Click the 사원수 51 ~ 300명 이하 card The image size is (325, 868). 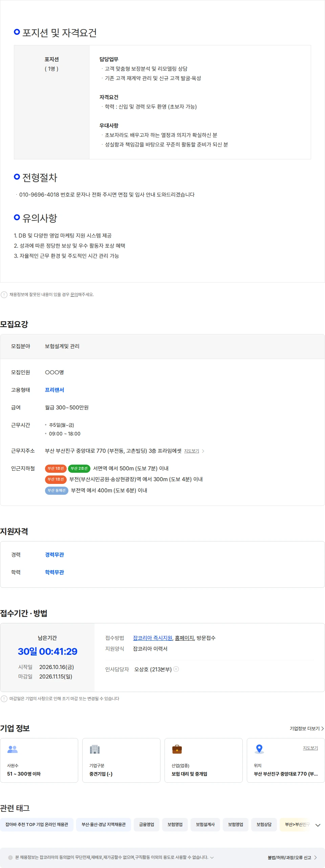point(39,760)
